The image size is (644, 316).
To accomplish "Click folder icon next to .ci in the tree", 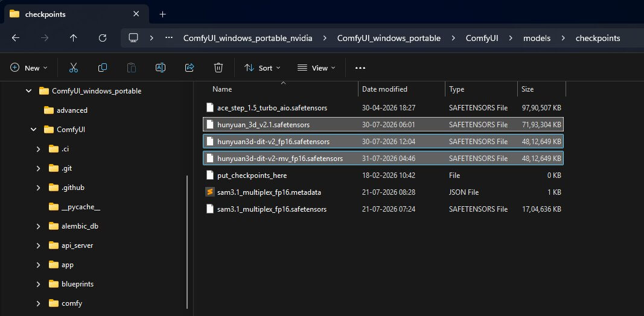I will (x=54, y=148).
